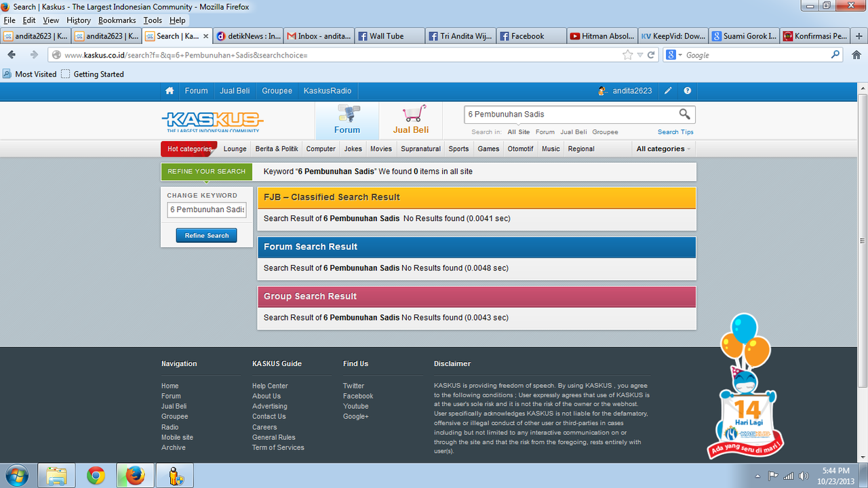Open the Berita & Politik category
868x488 pixels.
tap(277, 149)
